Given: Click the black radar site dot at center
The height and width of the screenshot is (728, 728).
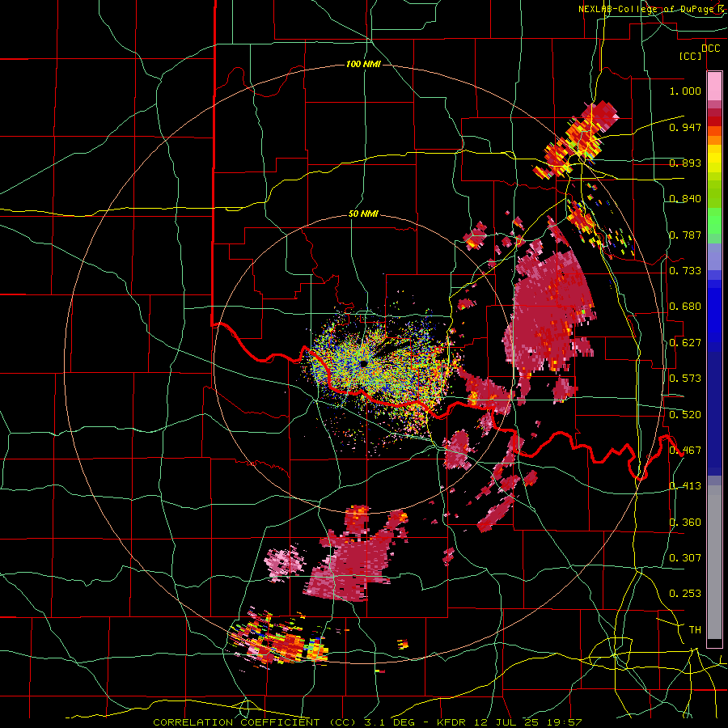Looking at the screenshot, I should 363,363.
